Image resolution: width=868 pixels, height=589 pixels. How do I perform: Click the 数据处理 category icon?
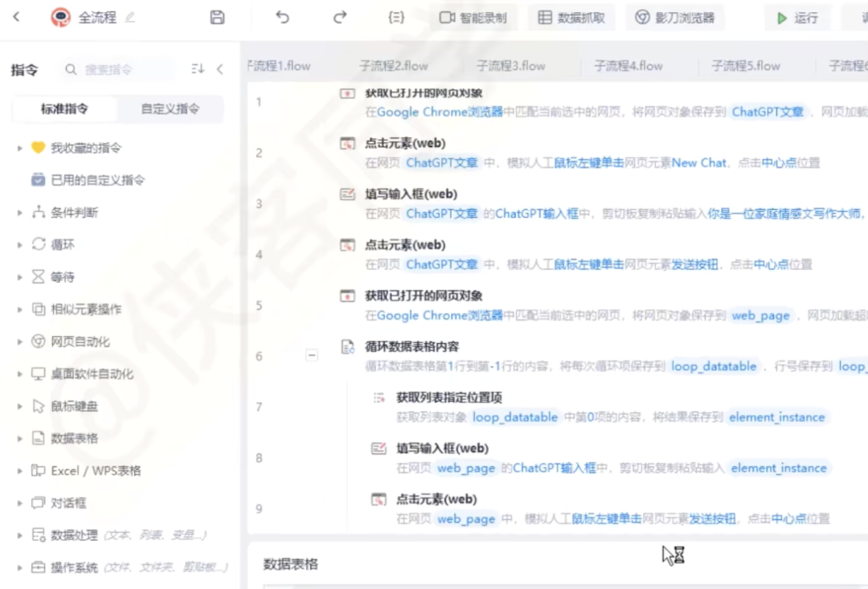click(x=39, y=534)
